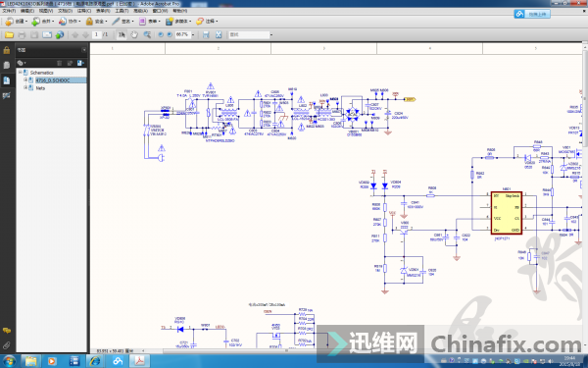Expand the Nets bookmark node

(x=25, y=88)
